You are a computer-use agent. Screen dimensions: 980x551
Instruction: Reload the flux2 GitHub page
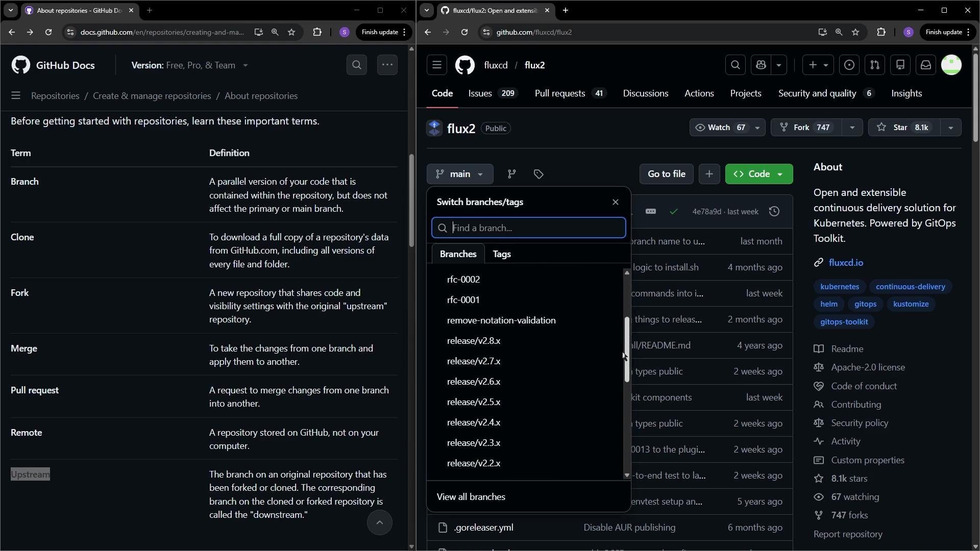[464, 32]
